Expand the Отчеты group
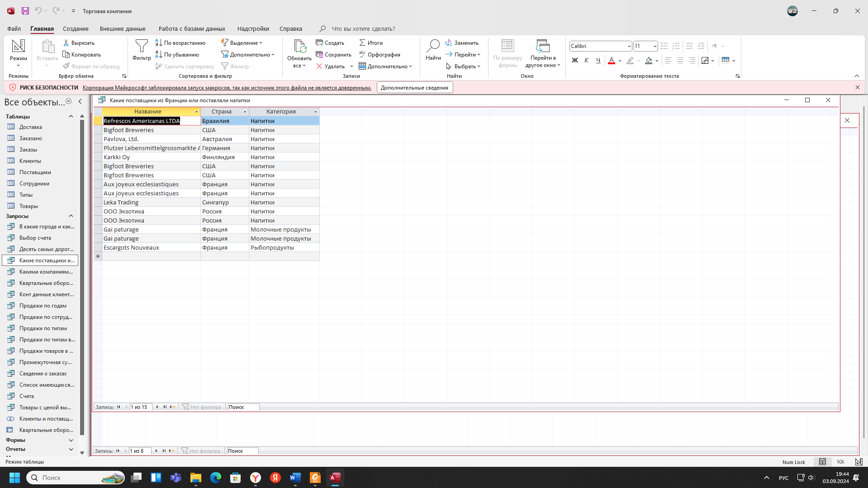 (x=71, y=449)
